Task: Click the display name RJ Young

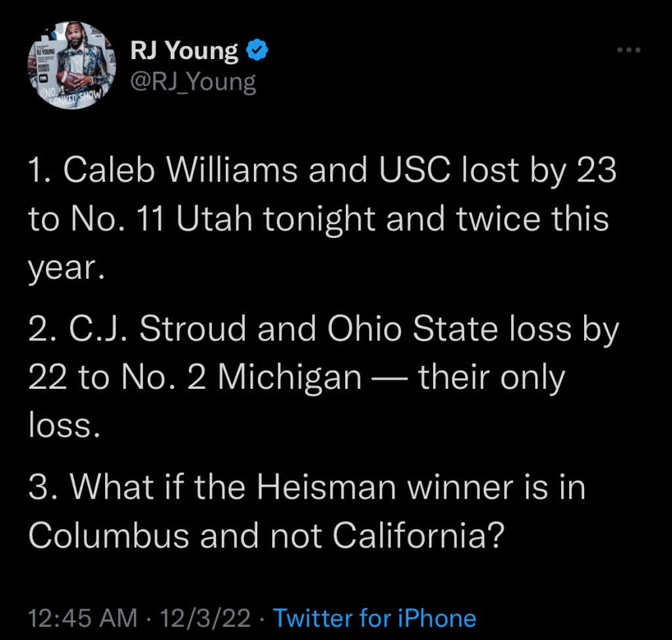Action: (x=183, y=50)
